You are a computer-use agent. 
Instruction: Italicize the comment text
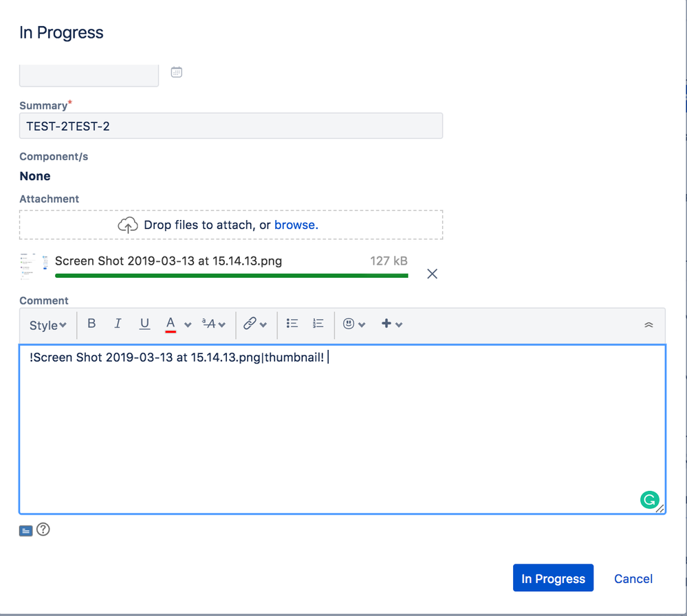[118, 323]
